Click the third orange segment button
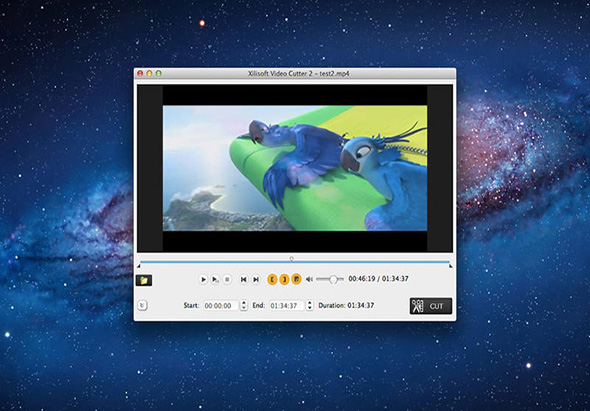Viewport: 590px width, 411px height. [x=297, y=279]
